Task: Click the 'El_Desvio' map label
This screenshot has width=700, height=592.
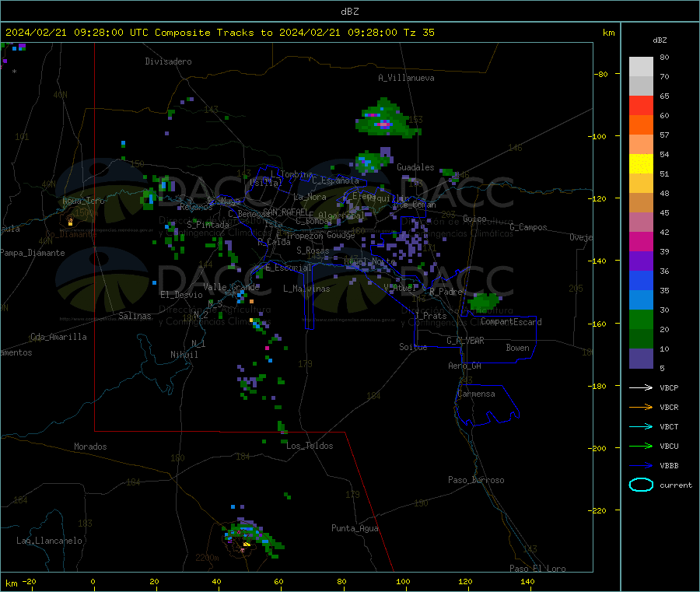Action: (x=181, y=295)
